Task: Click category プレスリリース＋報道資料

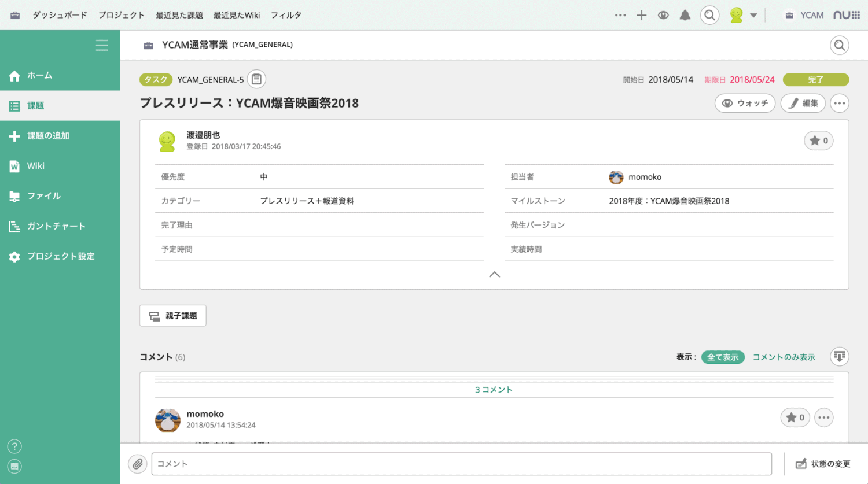Action: (307, 201)
